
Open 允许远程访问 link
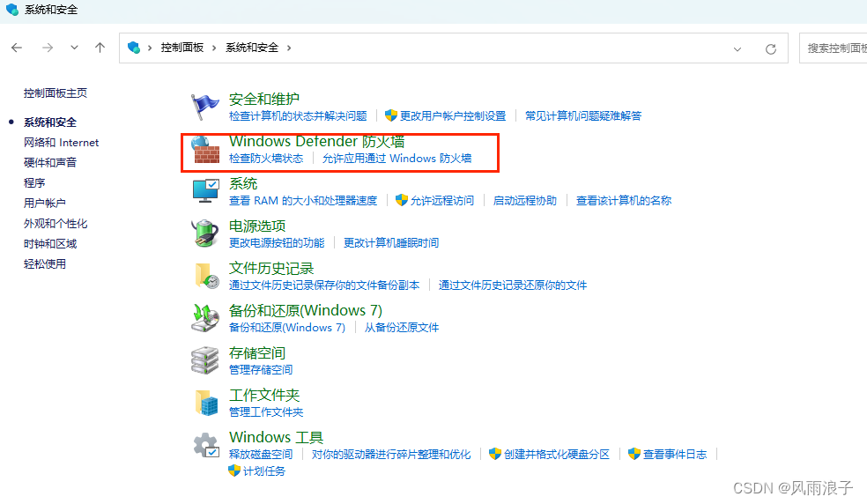tap(441, 200)
